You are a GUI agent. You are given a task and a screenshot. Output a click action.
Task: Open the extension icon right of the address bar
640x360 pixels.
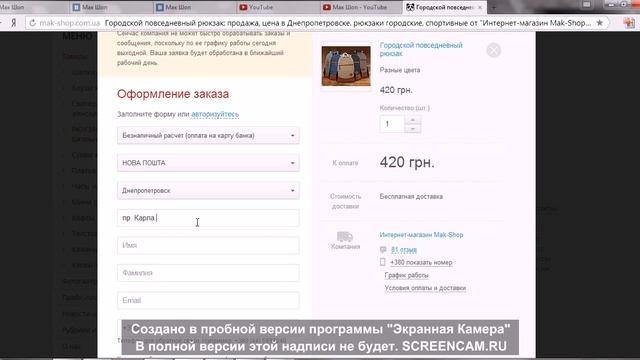pyautogui.click(x=629, y=23)
